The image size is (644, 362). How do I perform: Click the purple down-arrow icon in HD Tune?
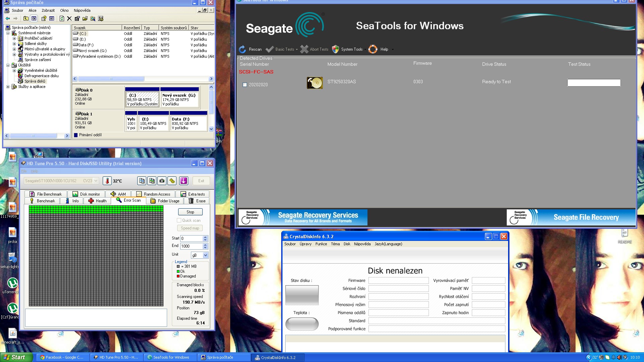[184, 181]
